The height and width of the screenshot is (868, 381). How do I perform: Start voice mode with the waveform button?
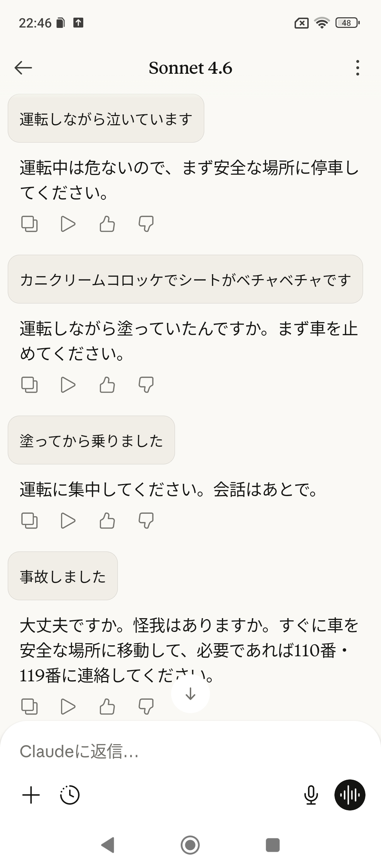pyautogui.click(x=350, y=795)
